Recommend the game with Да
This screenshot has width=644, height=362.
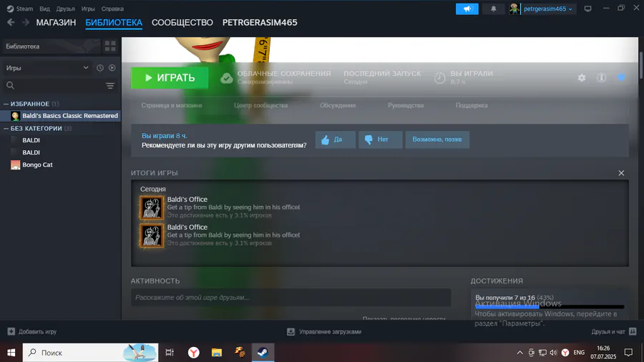[336, 140]
